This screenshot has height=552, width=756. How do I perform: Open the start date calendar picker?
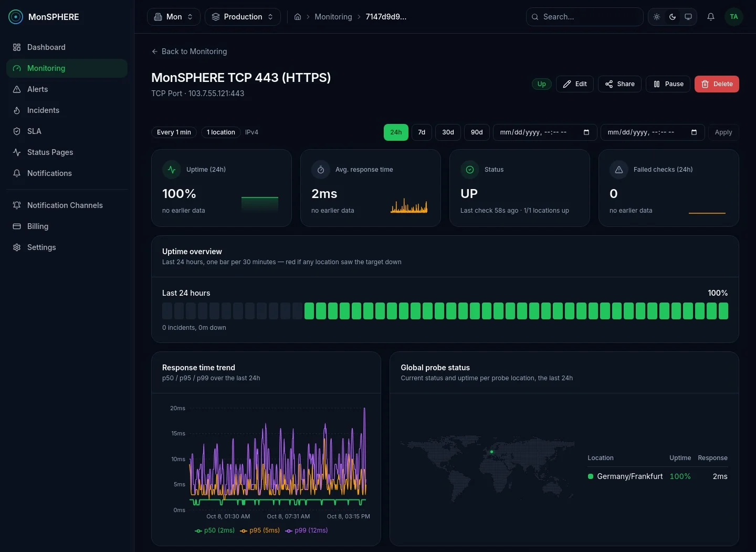586,132
